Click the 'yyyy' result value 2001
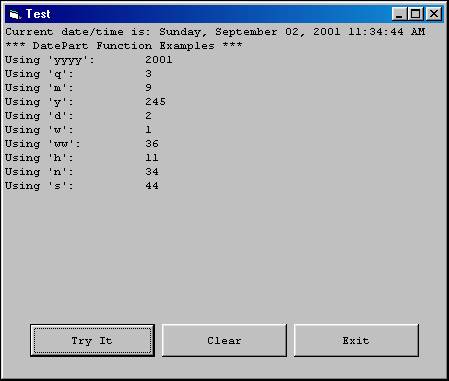This screenshot has width=449, height=381. point(159,60)
